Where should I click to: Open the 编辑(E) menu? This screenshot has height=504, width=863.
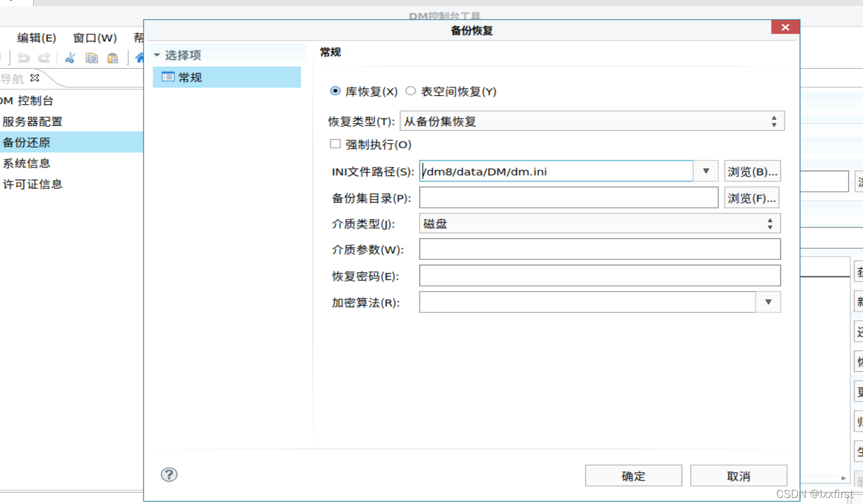(x=37, y=38)
